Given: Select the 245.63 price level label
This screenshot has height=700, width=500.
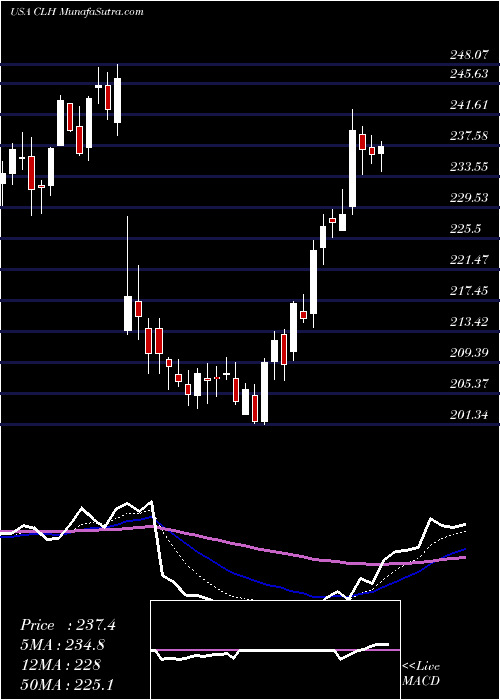Looking at the screenshot, I should tap(468, 74).
